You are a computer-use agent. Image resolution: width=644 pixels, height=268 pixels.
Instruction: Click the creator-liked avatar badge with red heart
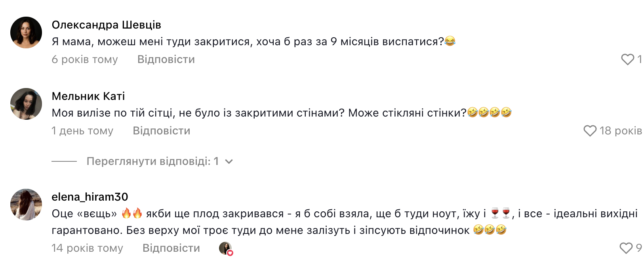pos(226,249)
